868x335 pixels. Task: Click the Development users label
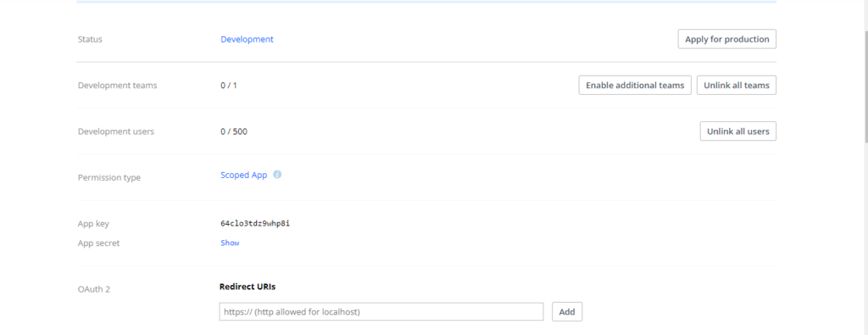(115, 131)
